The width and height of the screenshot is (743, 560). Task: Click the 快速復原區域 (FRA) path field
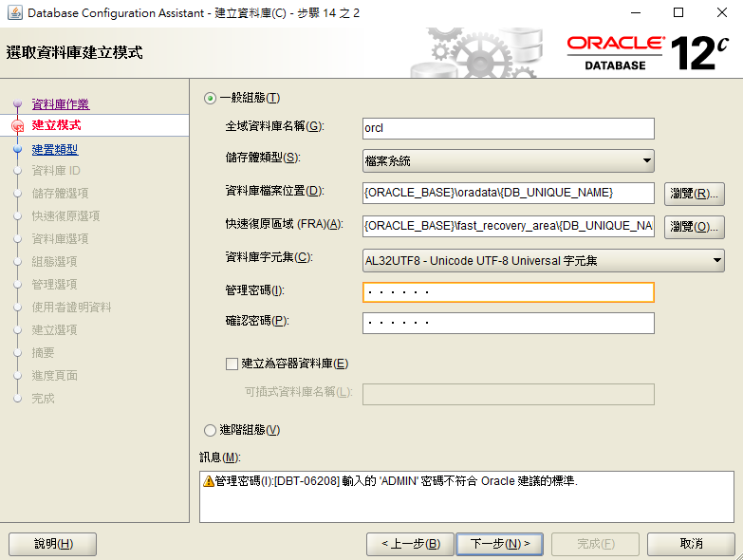point(508,226)
